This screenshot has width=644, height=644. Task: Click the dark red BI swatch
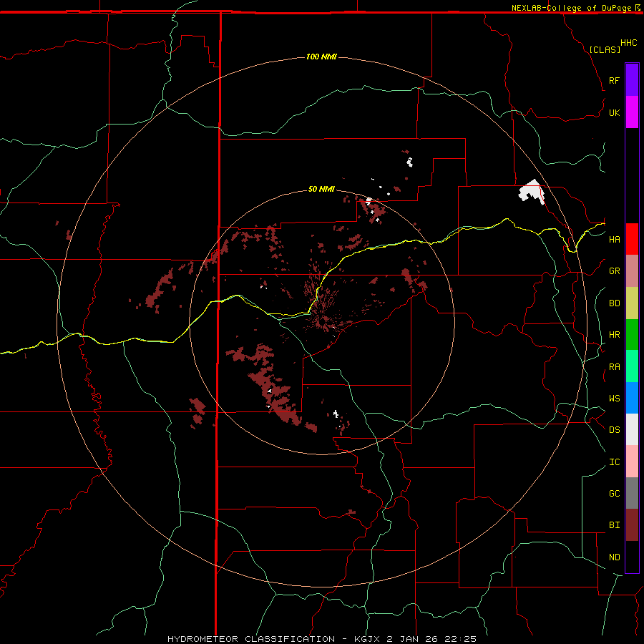click(632, 525)
